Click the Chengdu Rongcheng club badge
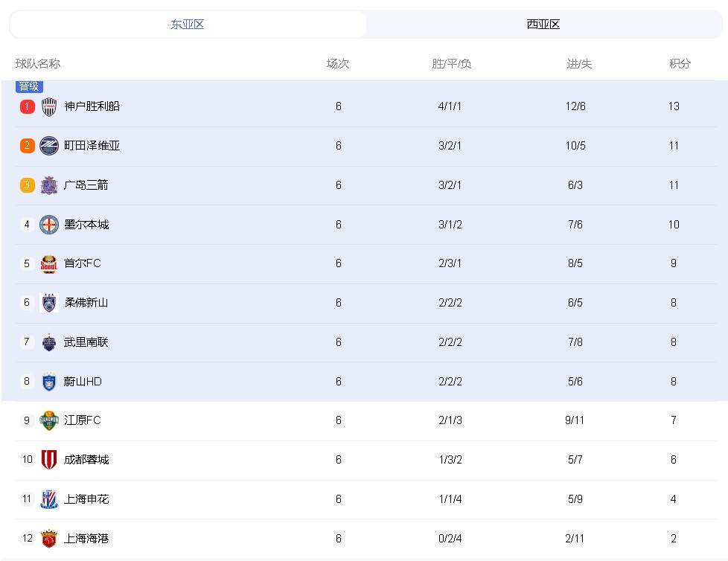The height and width of the screenshot is (561, 728). [48, 459]
